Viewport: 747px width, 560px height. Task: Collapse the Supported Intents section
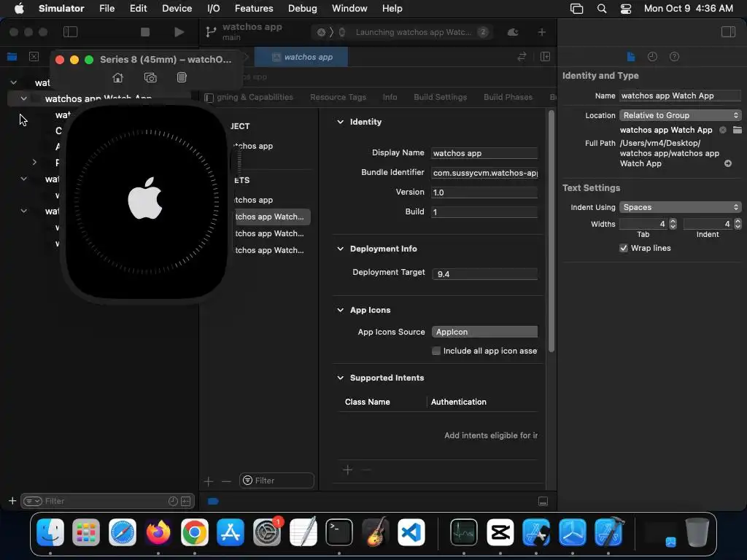coord(340,378)
